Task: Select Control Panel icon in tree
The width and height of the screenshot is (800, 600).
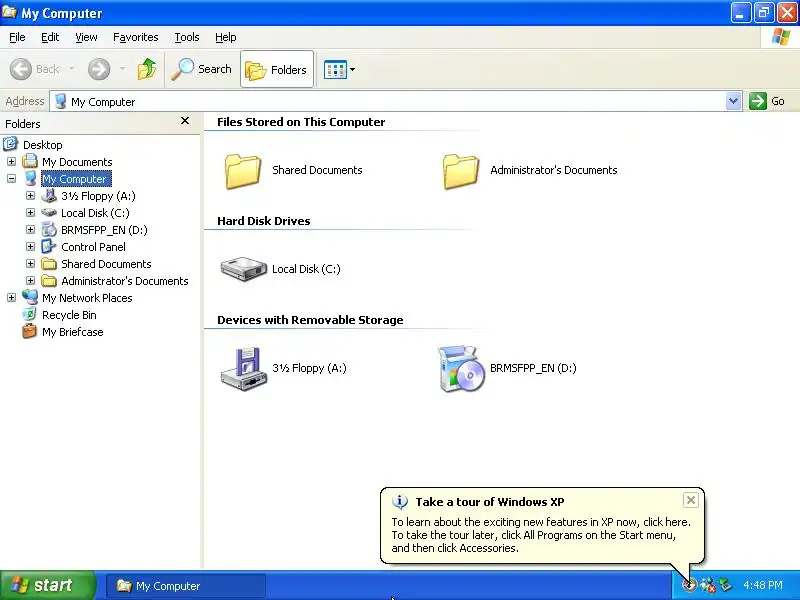Action: coord(49,246)
